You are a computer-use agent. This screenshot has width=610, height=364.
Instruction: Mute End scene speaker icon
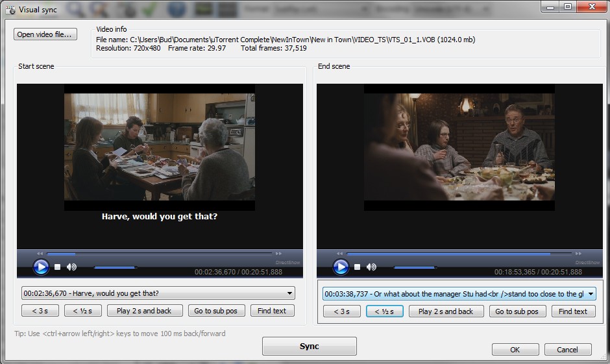(x=372, y=267)
